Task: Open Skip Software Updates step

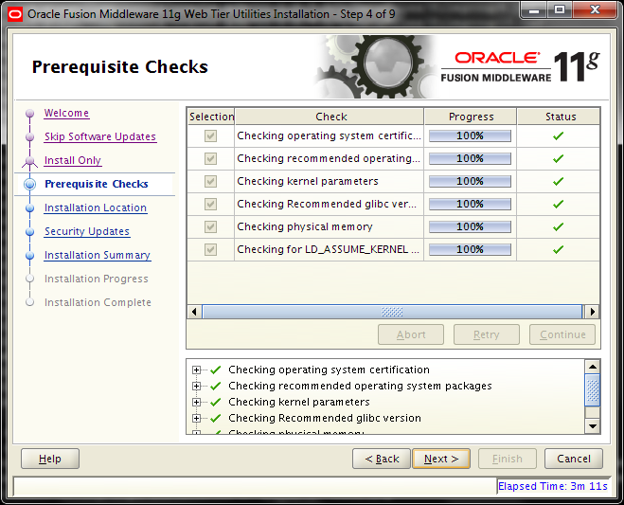Action: 100,136
